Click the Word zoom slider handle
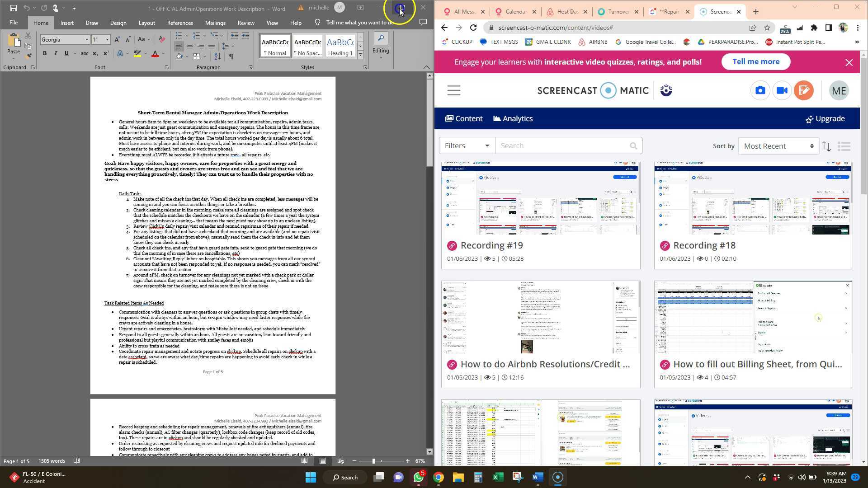The image size is (868, 488). coord(373,461)
